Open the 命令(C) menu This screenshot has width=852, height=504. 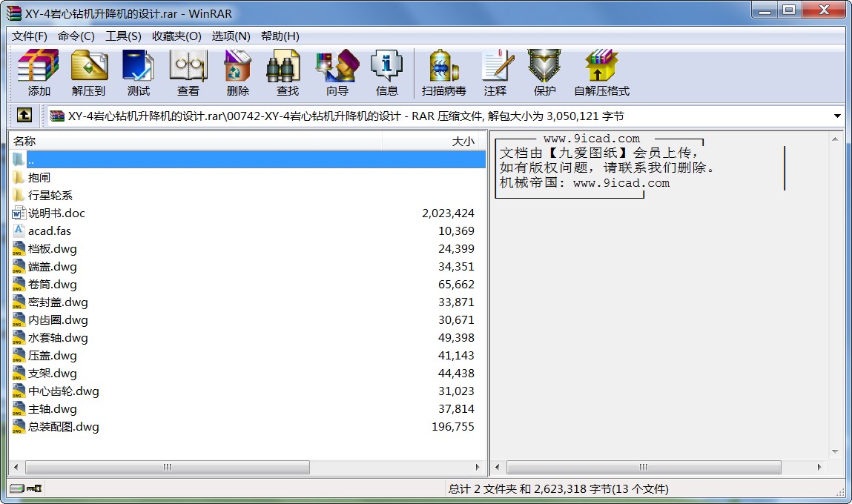coord(76,36)
